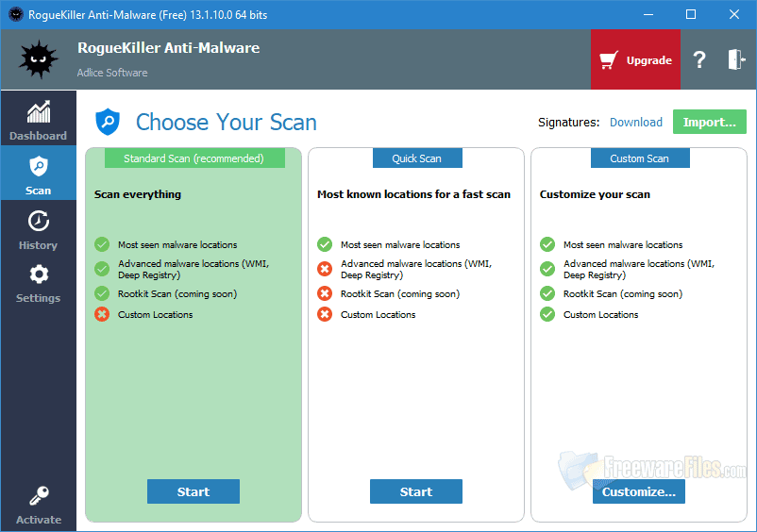Toggle Custom Locations red cross in Standard Scan
The height and width of the screenshot is (532, 757).
click(x=102, y=314)
